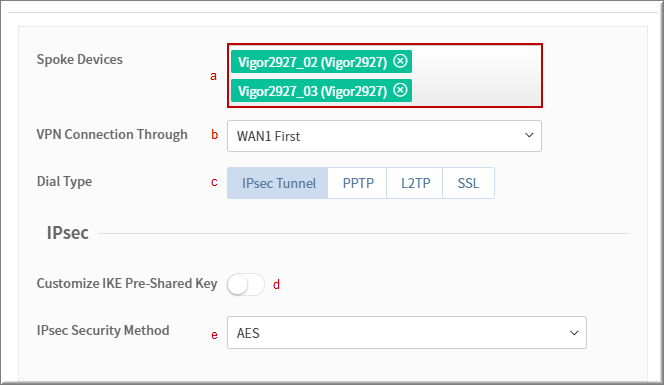This screenshot has height=385, width=664.
Task: Click the IPsec section heading
Action: (67, 233)
